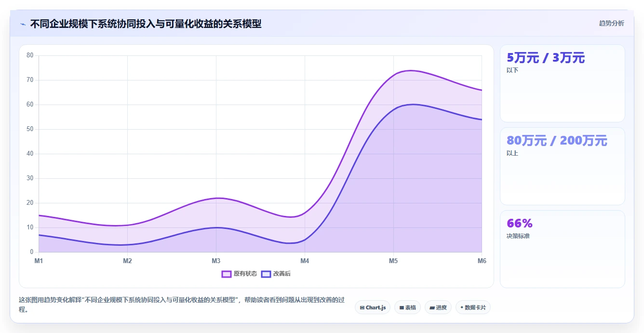Screen dimensions: 644x333
Task: Click the 20 value on the y-axis
Action: pyautogui.click(x=30, y=203)
